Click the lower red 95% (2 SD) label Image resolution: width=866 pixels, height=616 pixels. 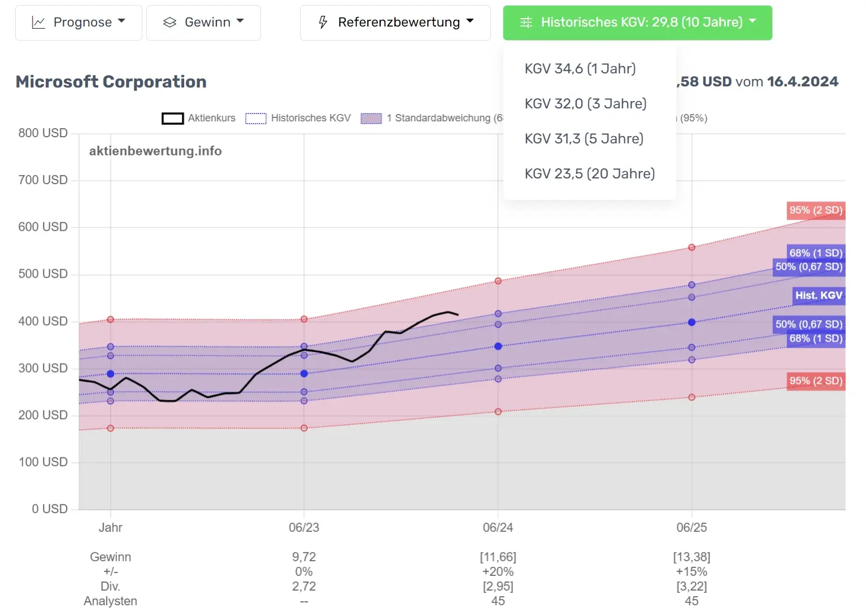pyautogui.click(x=816, y=381)
